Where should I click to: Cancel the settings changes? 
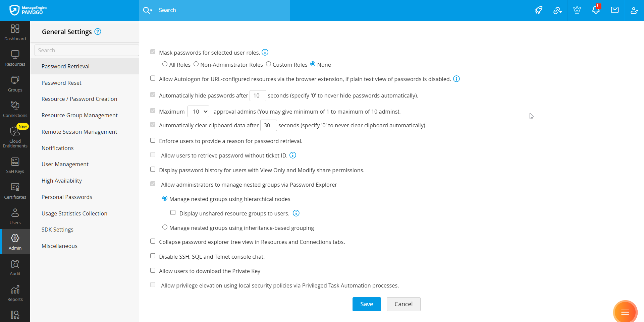404,304
